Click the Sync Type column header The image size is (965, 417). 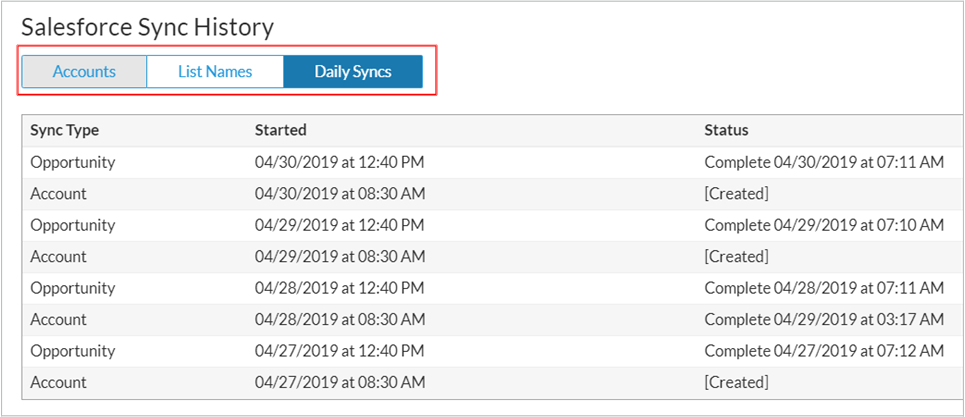(x=65, y=130)
